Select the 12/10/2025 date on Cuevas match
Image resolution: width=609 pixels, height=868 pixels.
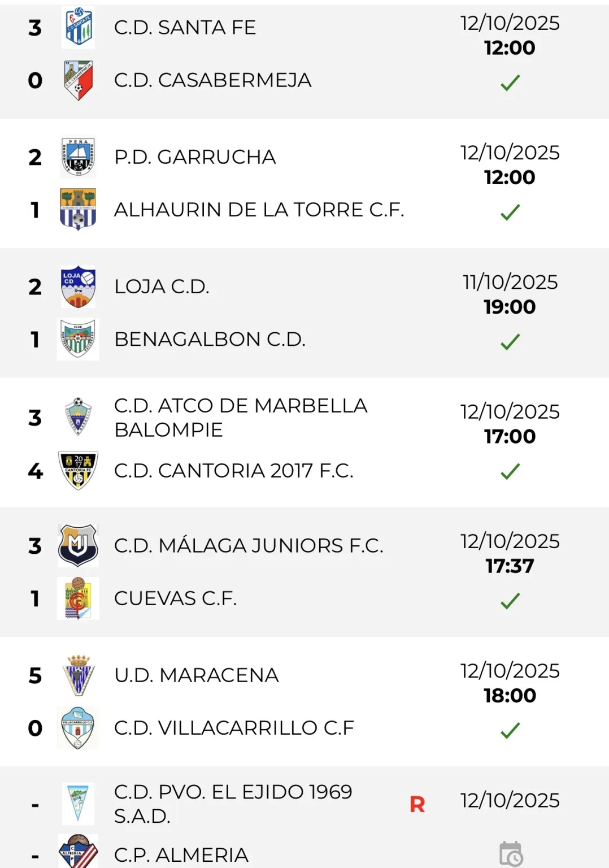click(510, 541)
